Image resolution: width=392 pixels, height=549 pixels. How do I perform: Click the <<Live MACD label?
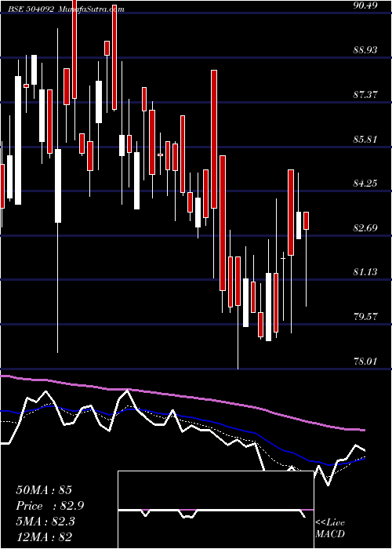coord(330,529)
